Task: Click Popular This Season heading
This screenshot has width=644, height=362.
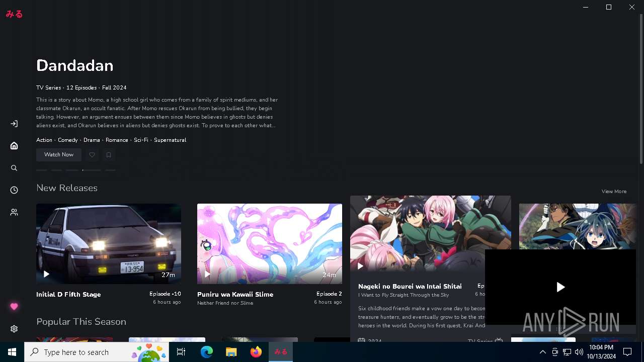Action: click(x=81, y=322)
